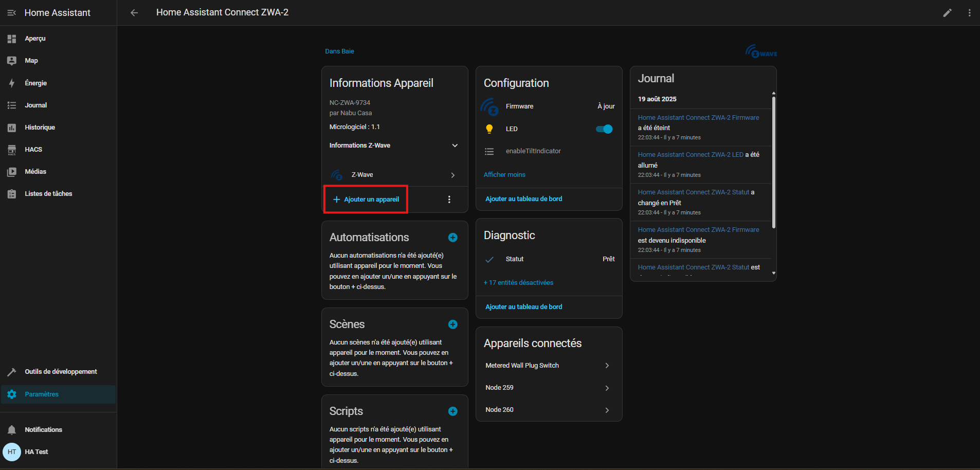This screenshot has height=470, width=980.
Task: Add Diagnostic entities to dashboard
Action: (523, 307)
